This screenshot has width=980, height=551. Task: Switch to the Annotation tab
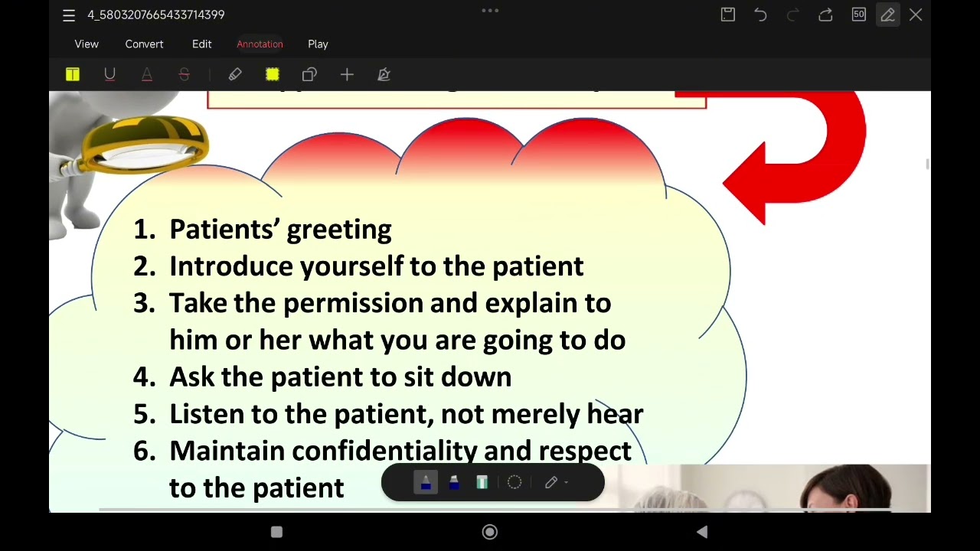[x=260, y=44]
